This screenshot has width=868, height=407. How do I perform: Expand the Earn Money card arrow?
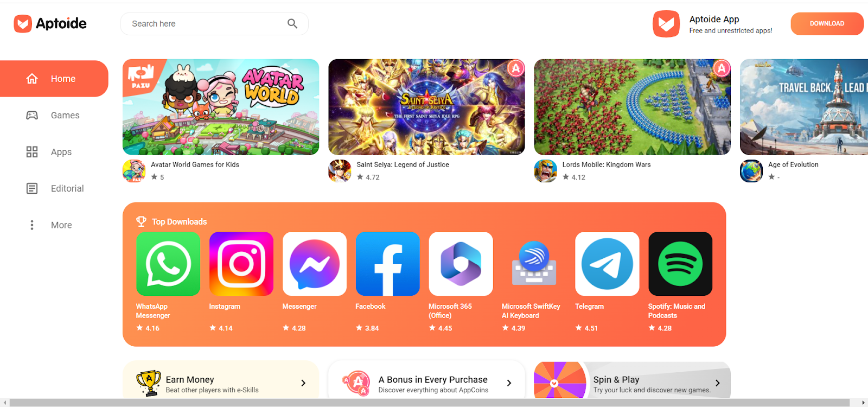tap(303, 383)
